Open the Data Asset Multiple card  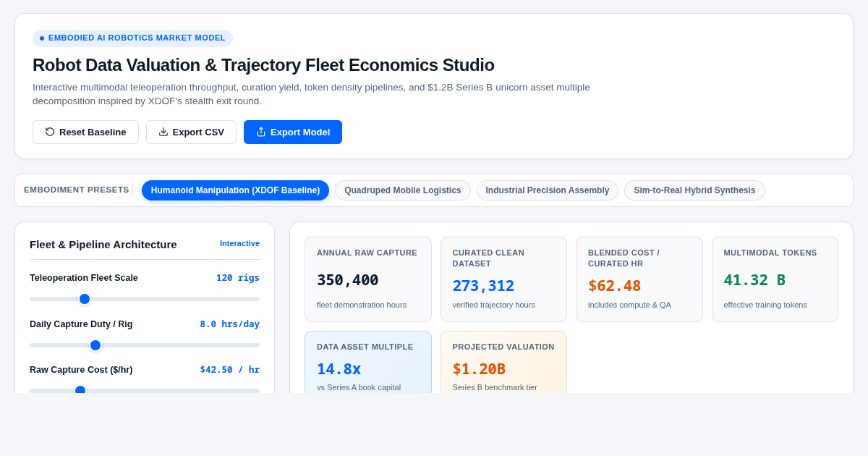[368, 363]
